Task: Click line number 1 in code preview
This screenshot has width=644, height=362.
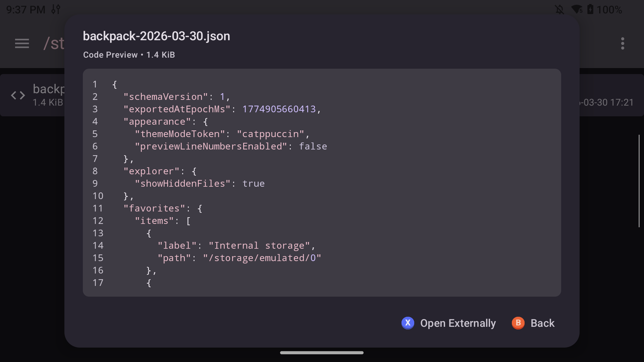Action: coord(95,84)
